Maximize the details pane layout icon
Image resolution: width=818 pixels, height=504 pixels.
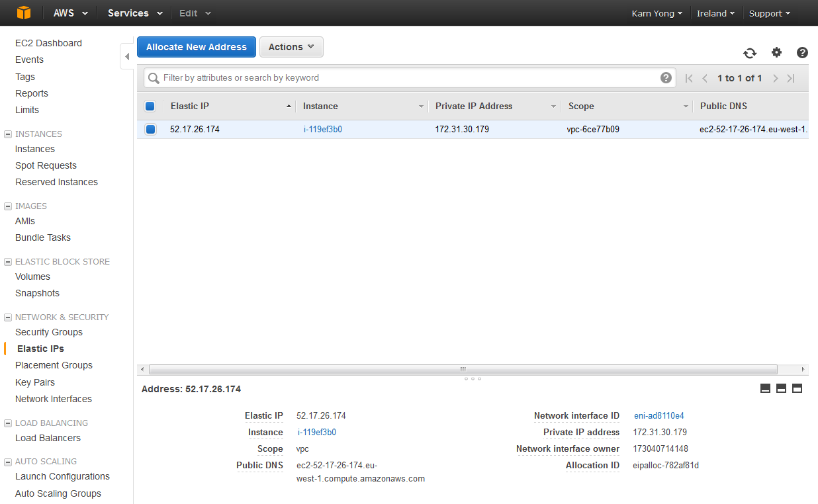(797, 388)
